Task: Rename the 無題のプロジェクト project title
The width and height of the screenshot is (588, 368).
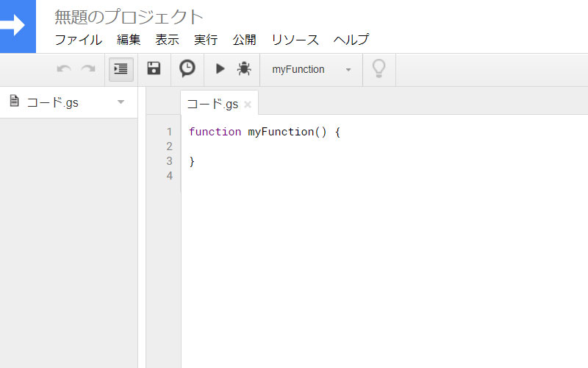Action: click(x=129, y=17)
